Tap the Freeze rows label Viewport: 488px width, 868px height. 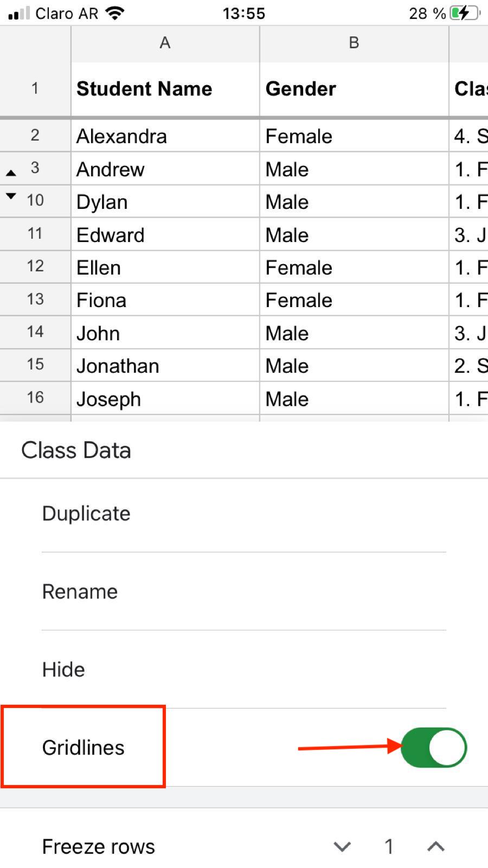click(98, 846)
